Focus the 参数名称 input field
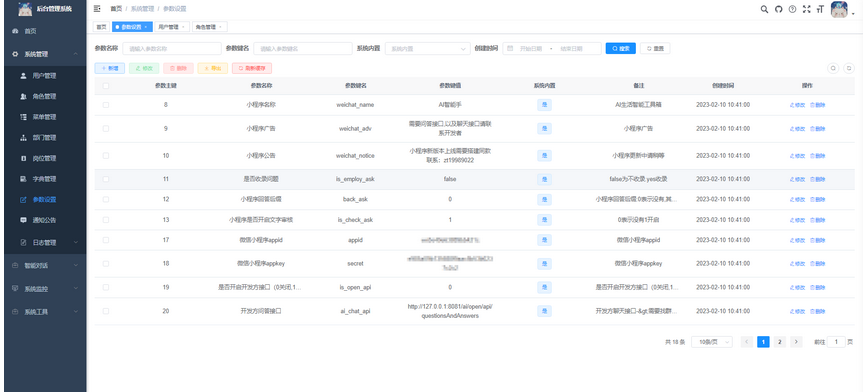Image resolution: width=864 pixels, height=392 pixels. point(172,49)
